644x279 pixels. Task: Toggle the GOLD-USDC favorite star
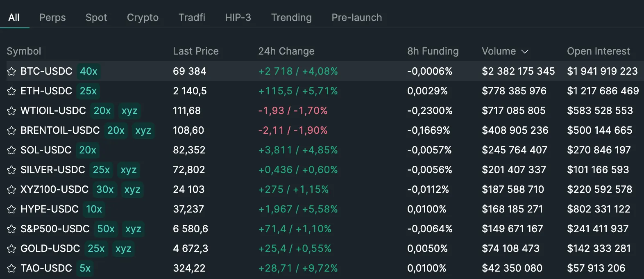(11, 249)
